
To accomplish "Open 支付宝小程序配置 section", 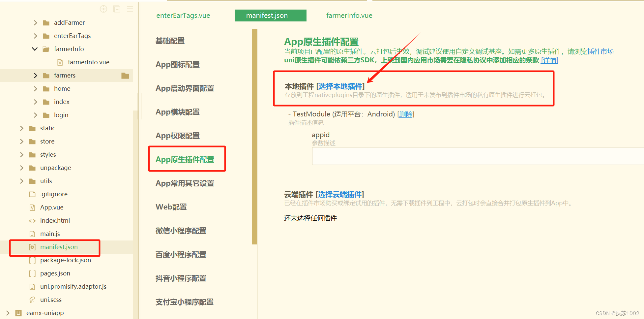I will click(x=185, y=302).
